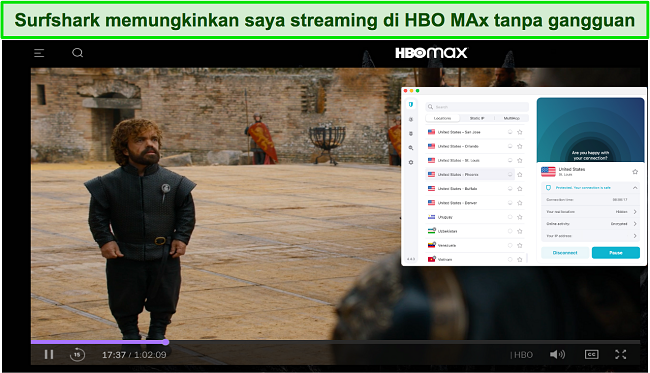The height and width of the screenshot is (373, 650).
Task: Favorite Denver with its star
Action: click(x=520, y=203)
